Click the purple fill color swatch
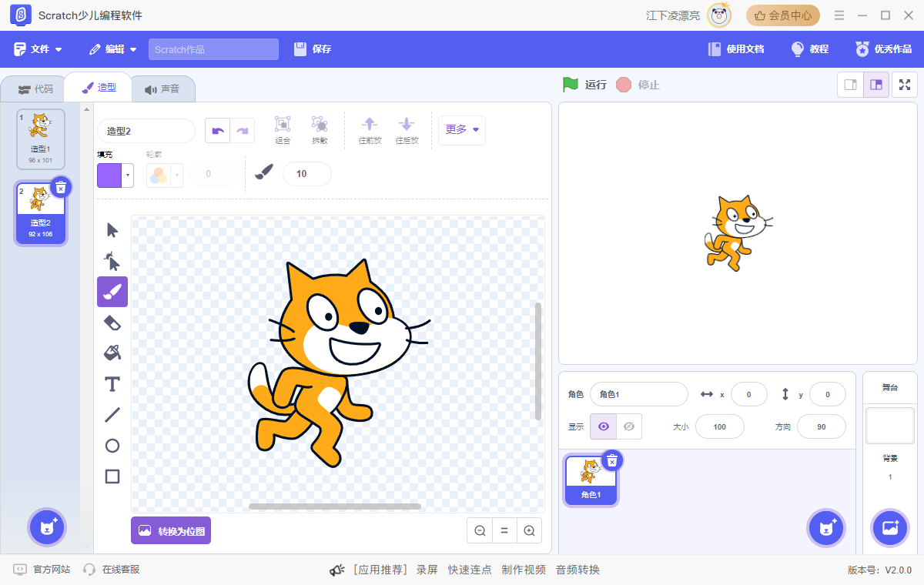 click(x=109, y=175)
